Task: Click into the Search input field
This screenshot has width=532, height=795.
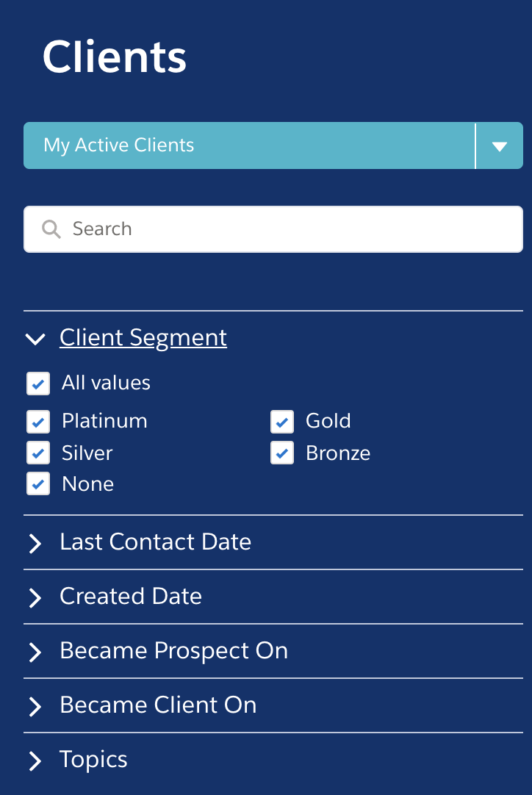Action: [273, 229]
